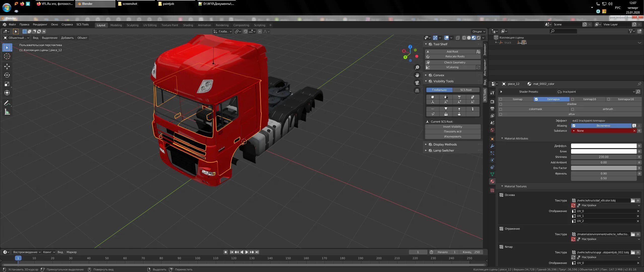Switch to the UV Editing workspace tab
Image resolution: width=644 pixels, height=272 pixels.
pyautogui.click(x=150, y=25)
